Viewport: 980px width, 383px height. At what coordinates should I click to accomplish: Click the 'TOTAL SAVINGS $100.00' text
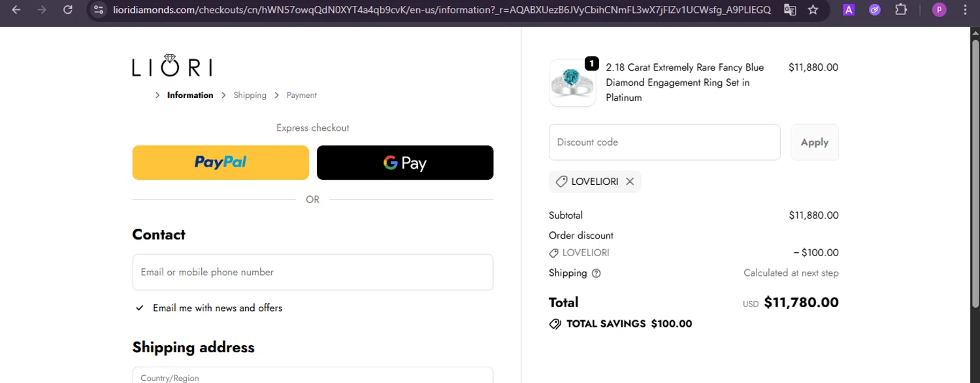click(629, 324)
